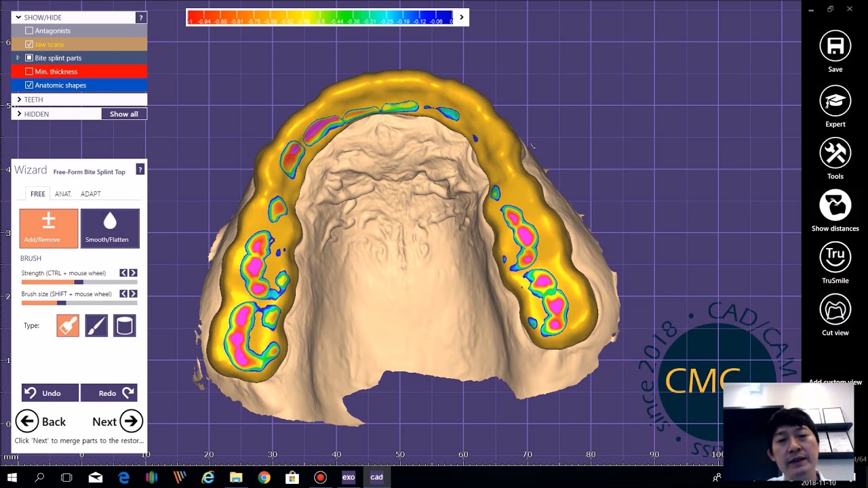
Task: Click the Show all button
Action: (x=124, y=114)
